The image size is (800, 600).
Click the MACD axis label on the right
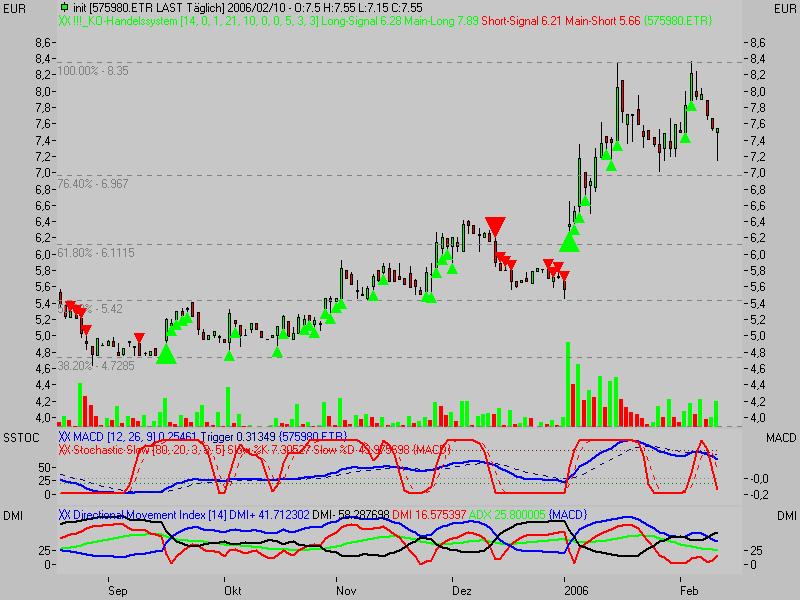pyautogui.click(x=779, y=439)
